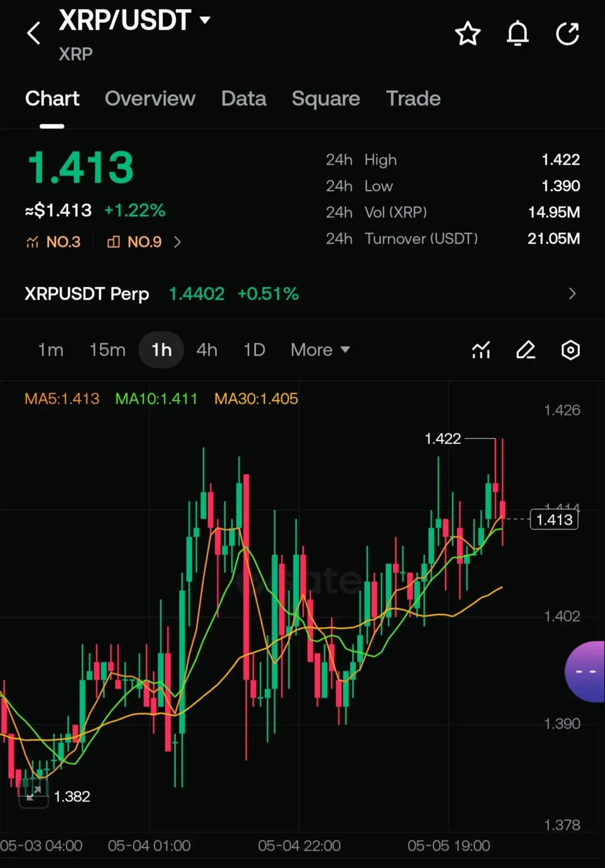
Task: Open the NO.3 ranking badge
Action: 53,242
